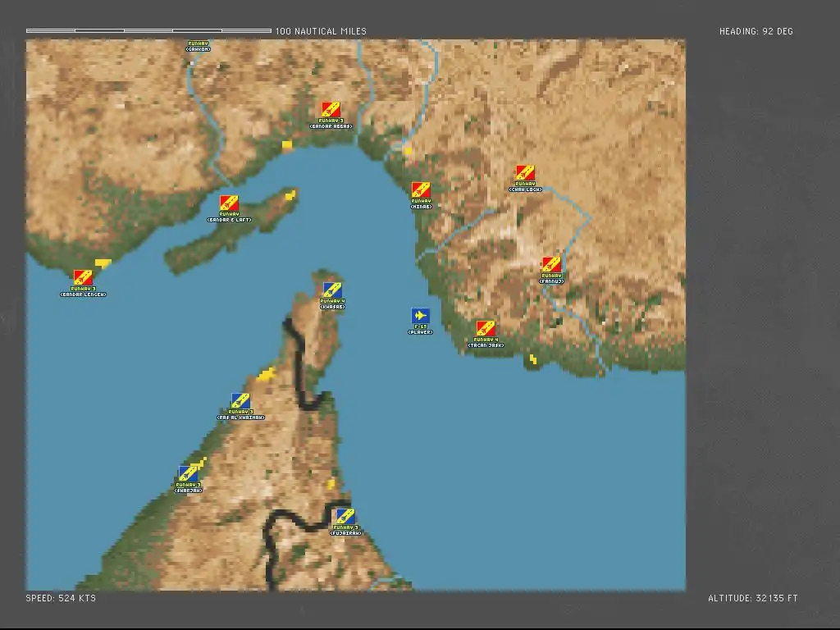The image size is (840, 630).
Task: Select the Chah Logh runway icon
Action: [x=525, y=173]
